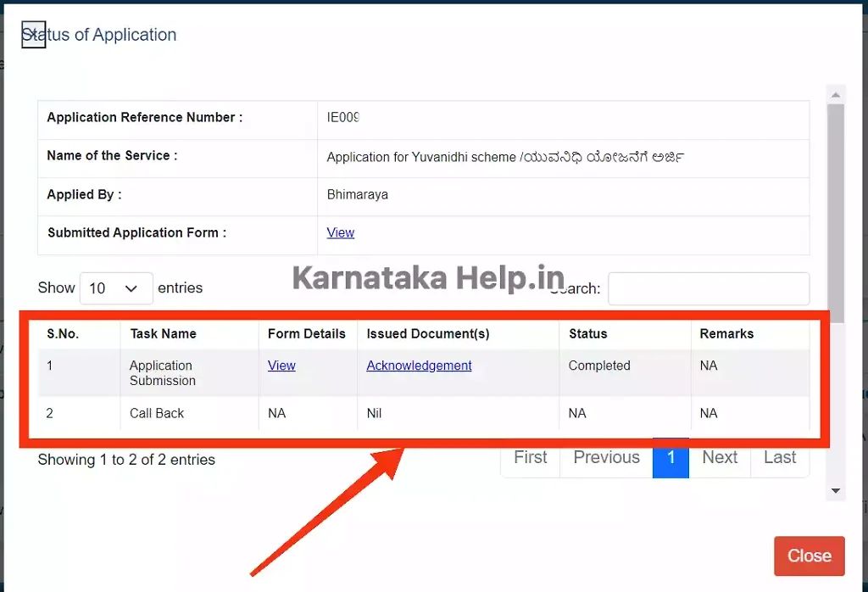This screenshot has width=868, height=592.
Task: Open the Acknowledgement document link
Action: tap(419, 366)
